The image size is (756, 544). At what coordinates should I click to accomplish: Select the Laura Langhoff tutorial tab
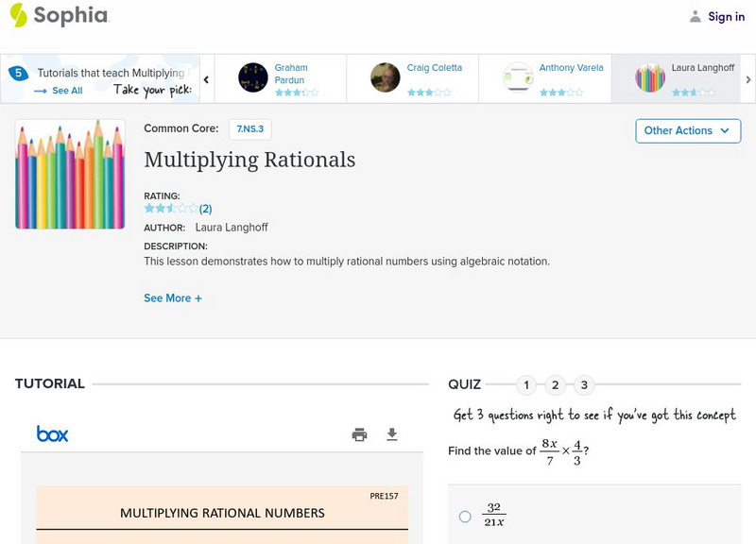[676, 78]
